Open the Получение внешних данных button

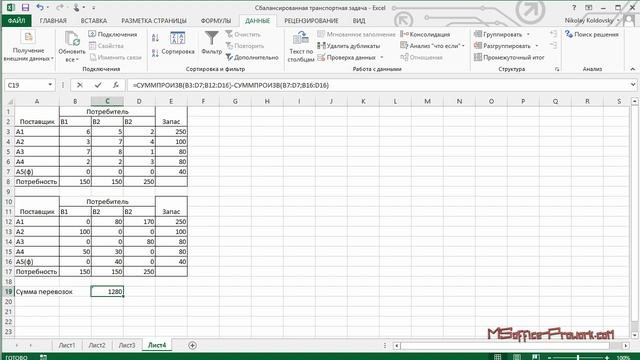pyautogui.click(x=28, y=47)
